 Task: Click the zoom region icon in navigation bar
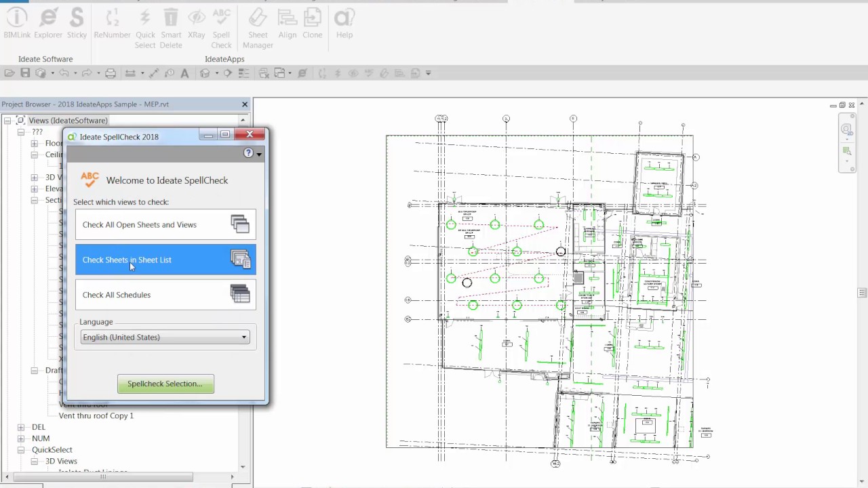(847, 150)
